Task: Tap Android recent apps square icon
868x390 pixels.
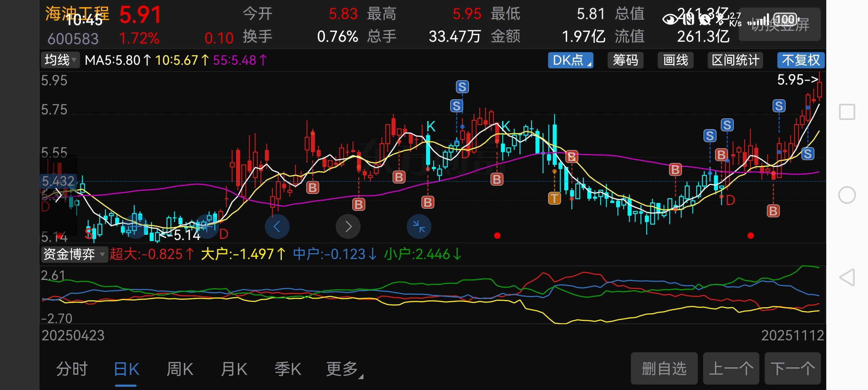Action: coord(847,112)
